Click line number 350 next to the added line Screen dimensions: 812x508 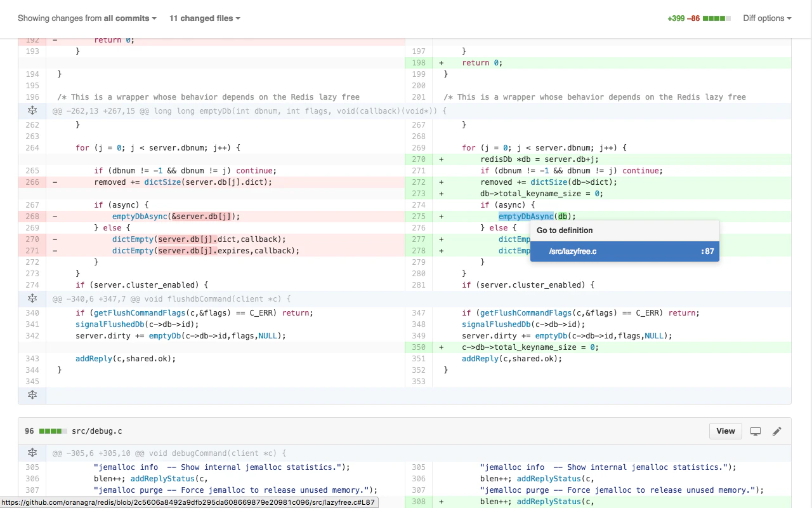pos(418,347)
